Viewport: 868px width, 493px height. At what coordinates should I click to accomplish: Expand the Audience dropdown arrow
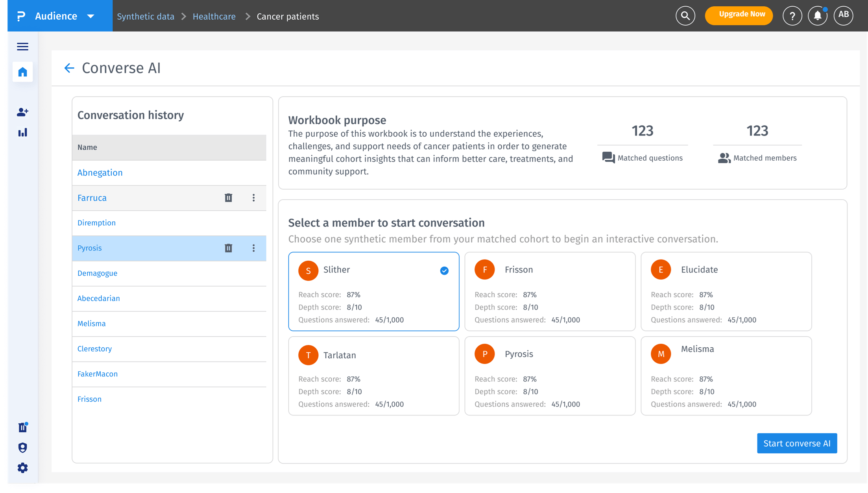point(91,16)
